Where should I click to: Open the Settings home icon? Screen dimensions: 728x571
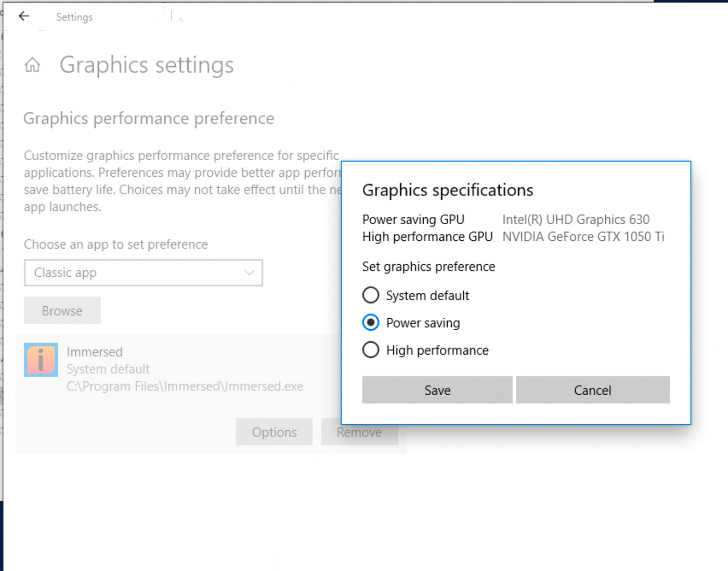point(32,65)
